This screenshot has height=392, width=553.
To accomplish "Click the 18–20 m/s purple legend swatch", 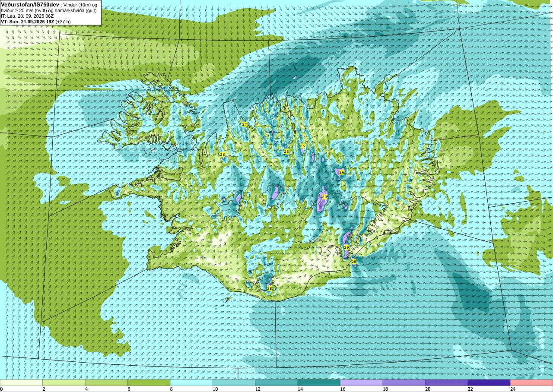I will point(404,383).
